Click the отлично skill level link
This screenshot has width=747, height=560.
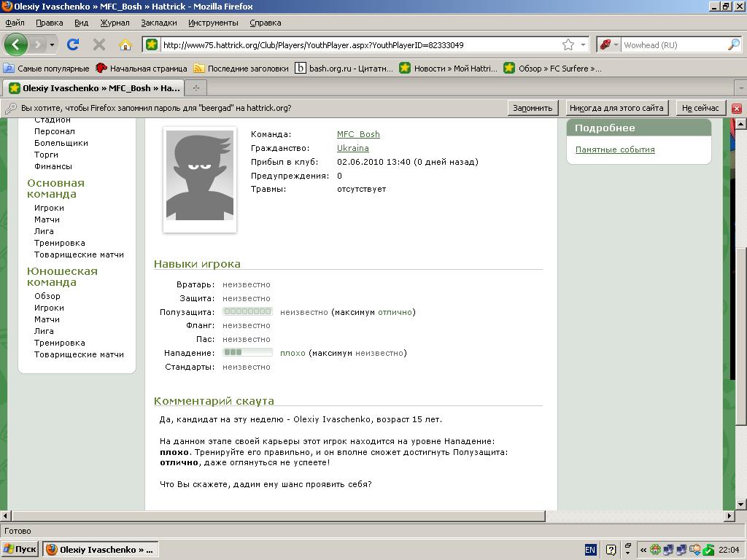pos(395,312)
